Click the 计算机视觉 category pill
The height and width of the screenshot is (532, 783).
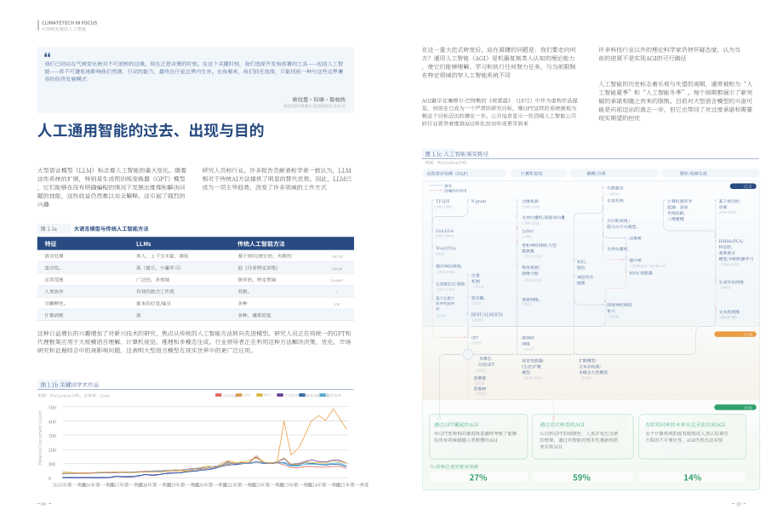click(x=538, y=174)
